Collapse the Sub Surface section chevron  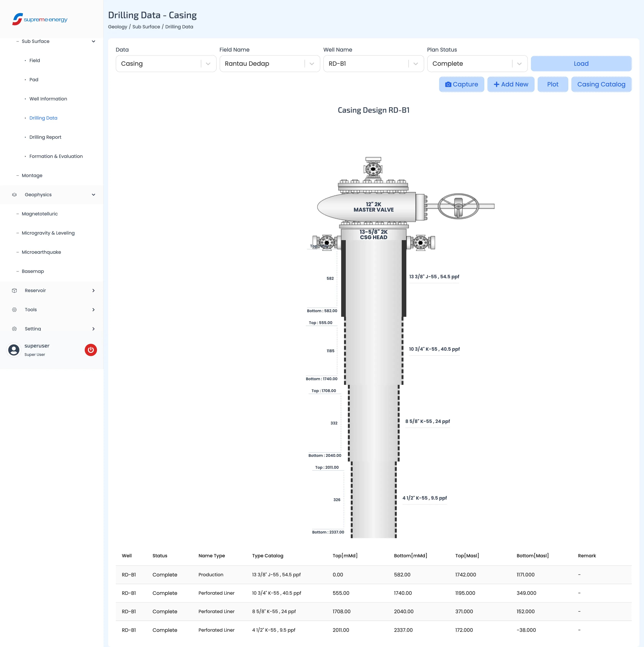pos(93,41)
